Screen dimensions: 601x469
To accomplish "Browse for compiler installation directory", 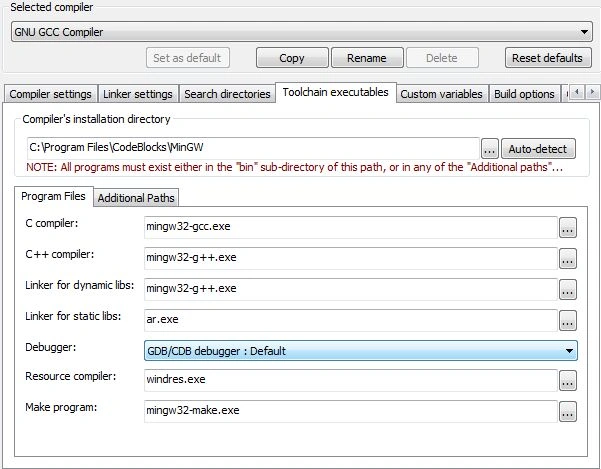I will (489, 149).
